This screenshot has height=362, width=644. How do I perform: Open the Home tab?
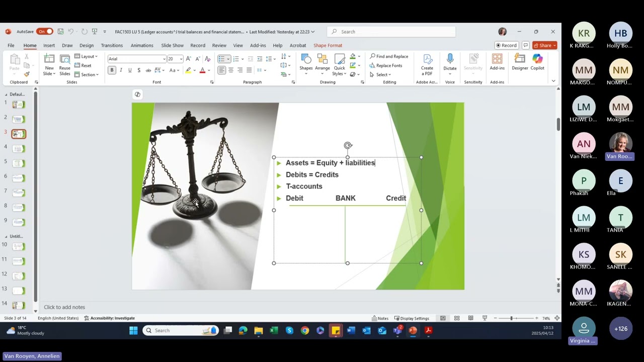coord(30,45)
